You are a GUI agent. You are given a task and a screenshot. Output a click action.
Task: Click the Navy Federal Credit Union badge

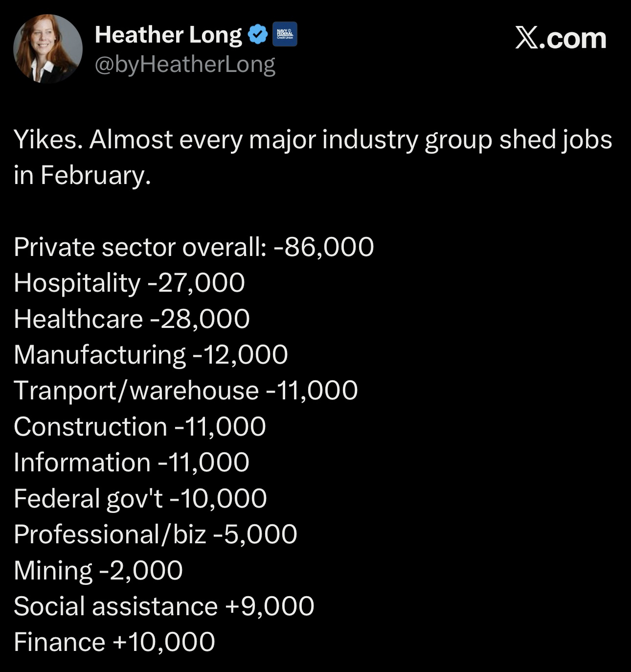pyautogui.click(x=285, y=34)
